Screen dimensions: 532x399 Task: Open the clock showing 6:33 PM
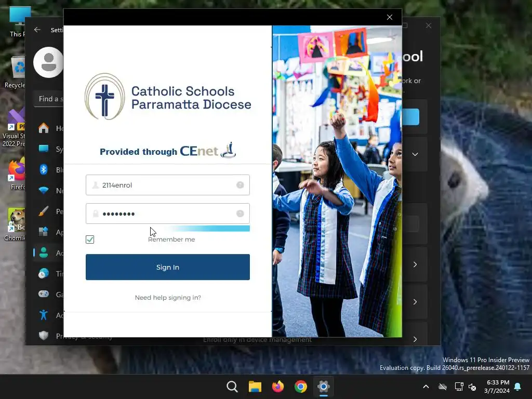(497, 387)
